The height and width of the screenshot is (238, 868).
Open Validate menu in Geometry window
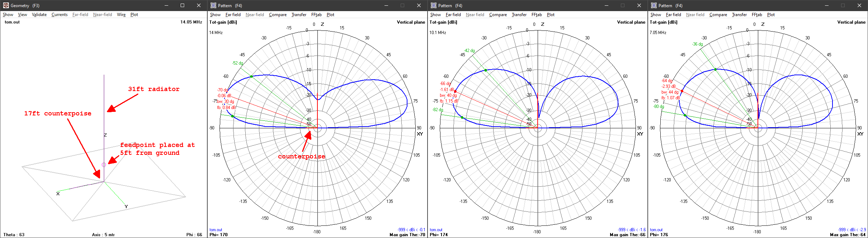coord(39,15)
